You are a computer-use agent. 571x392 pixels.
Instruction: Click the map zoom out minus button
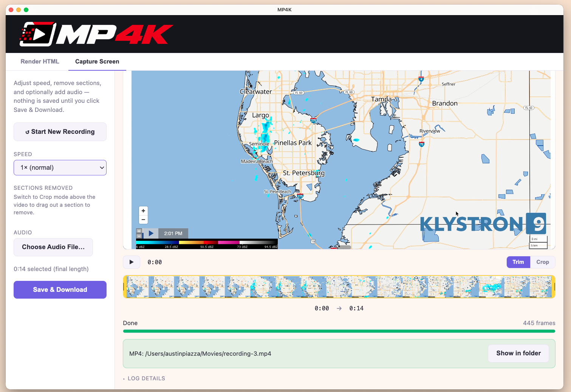coord(143,220)
